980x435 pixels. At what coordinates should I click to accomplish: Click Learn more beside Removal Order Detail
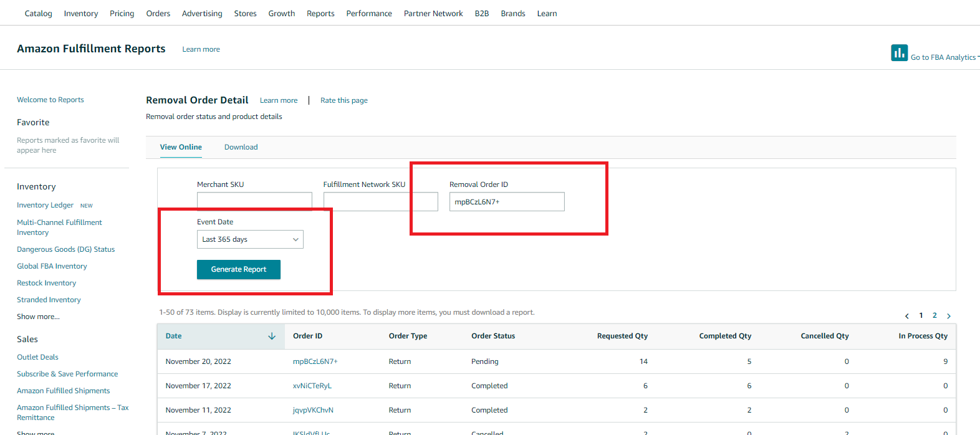click(x=279, y=100)
